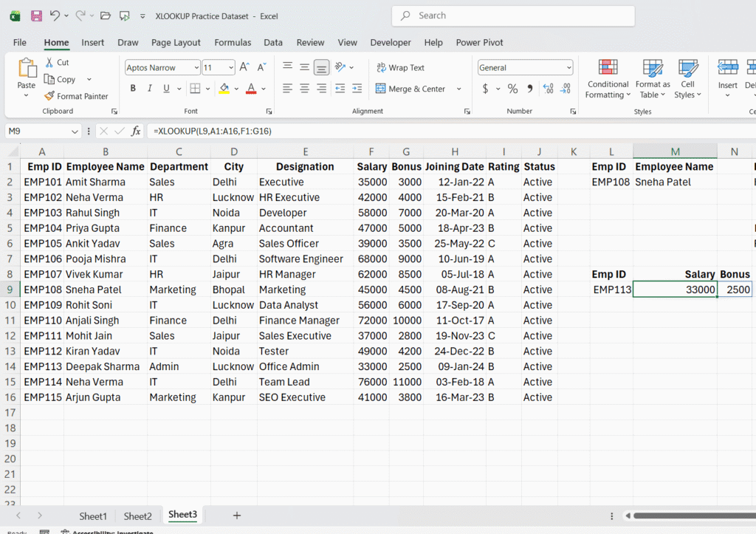Screen dimensions: 756x534
Task: Click the Paste clipboard icon
Action: (x=27, y=68)
